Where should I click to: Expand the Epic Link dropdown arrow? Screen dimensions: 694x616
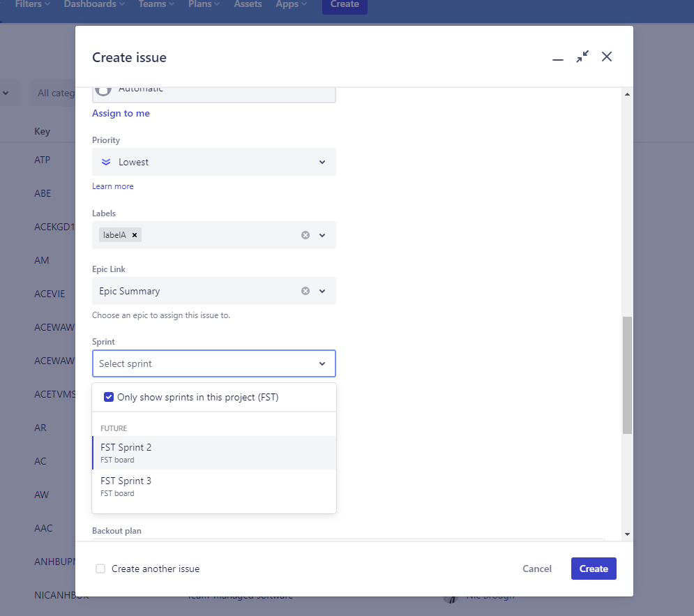coord(322,291)
